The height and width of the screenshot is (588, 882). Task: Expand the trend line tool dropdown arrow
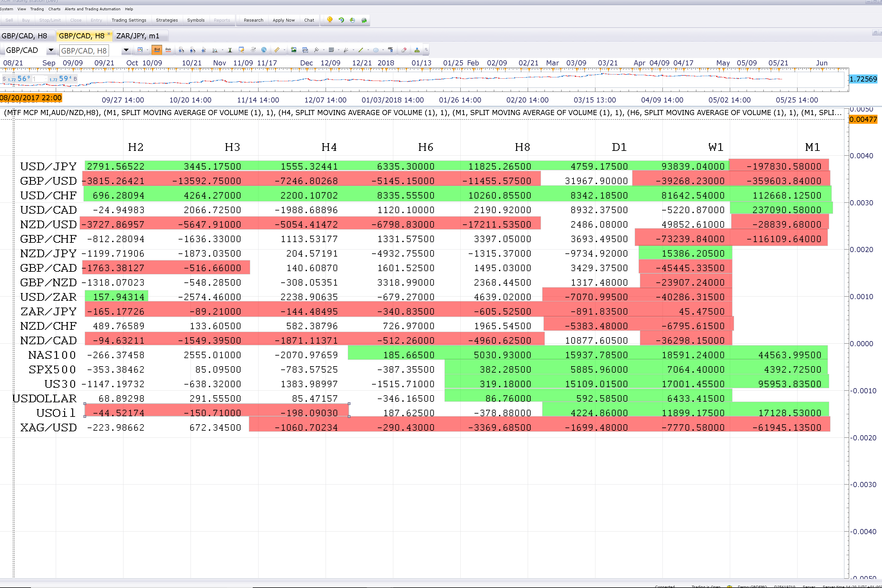368,50
